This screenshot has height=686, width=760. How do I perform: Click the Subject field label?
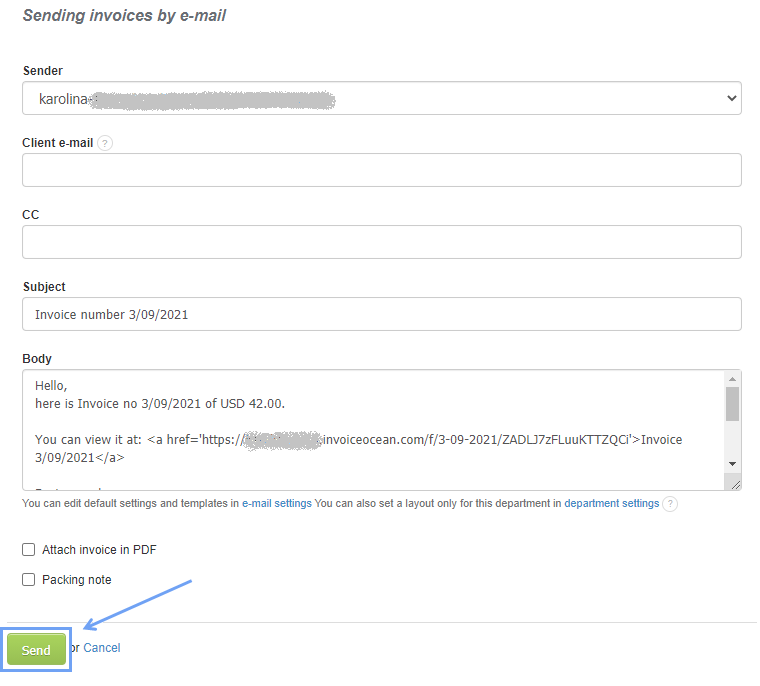[44, 287]
